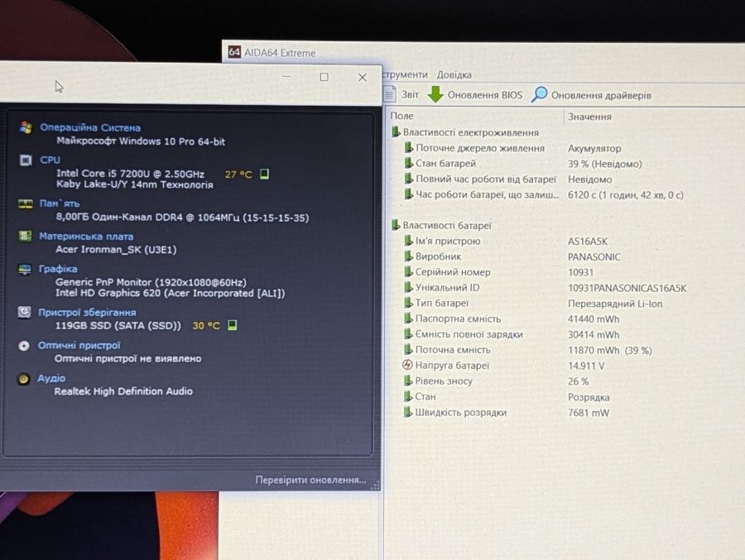Screen dimensions: 745x560
Task: Click the RAM module icon beside Пам'ять
Action: 25,203
